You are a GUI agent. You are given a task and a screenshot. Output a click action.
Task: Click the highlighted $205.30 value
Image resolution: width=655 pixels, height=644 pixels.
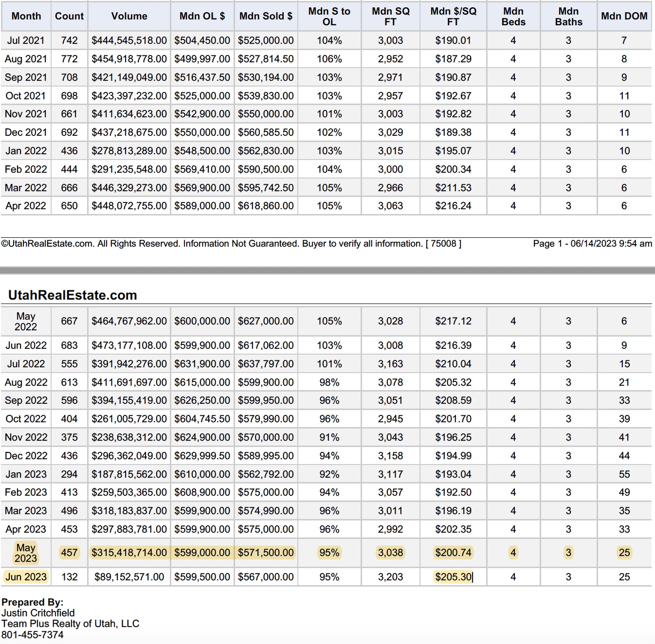pyautogui.click(x=453, y=577)
